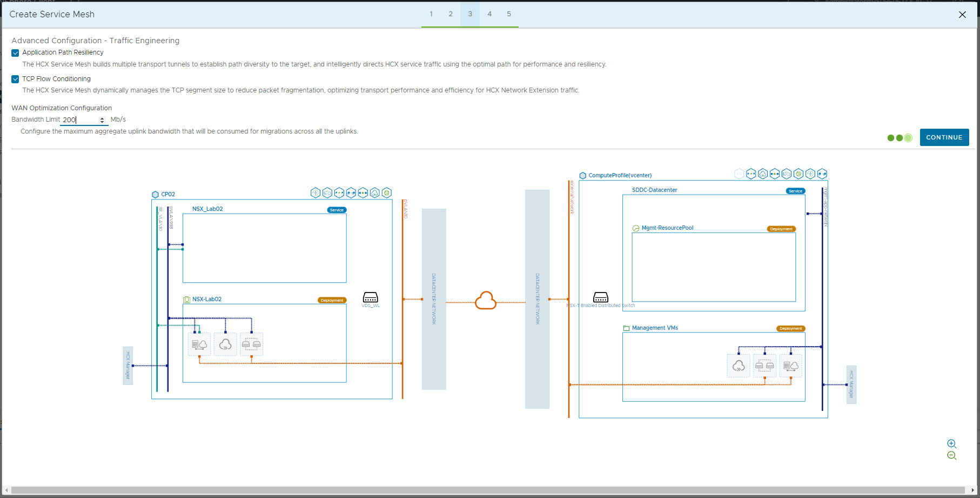Viewport: 980px width, 498px height.
Task: Click the right-side HCX Manager block
Action: coord(851,384)
